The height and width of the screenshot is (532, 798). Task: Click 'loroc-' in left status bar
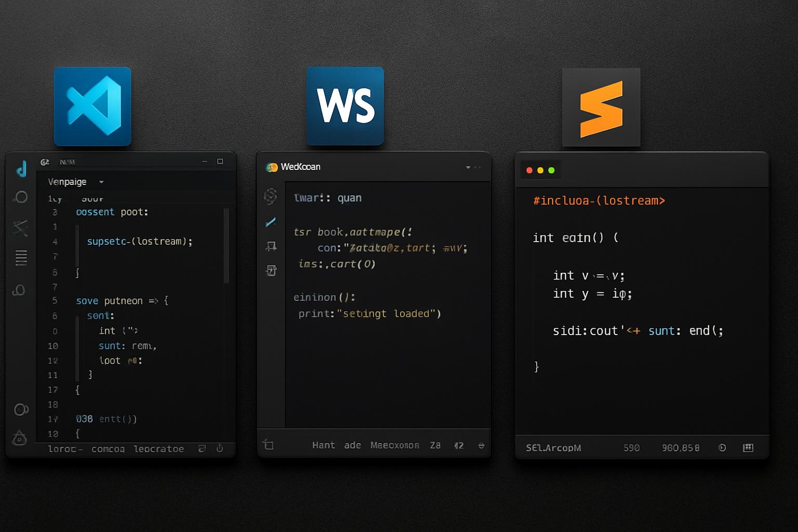click(x=65, y=449)
